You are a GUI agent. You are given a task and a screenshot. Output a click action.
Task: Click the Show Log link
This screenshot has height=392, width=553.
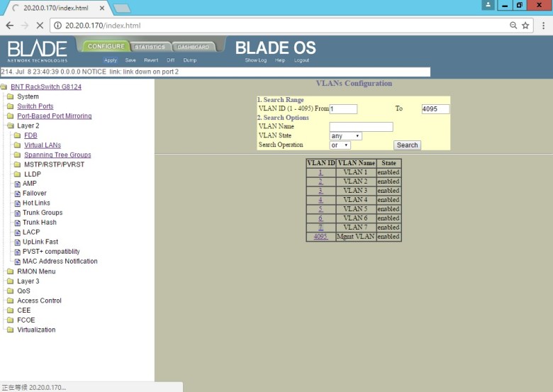(256, 60)
